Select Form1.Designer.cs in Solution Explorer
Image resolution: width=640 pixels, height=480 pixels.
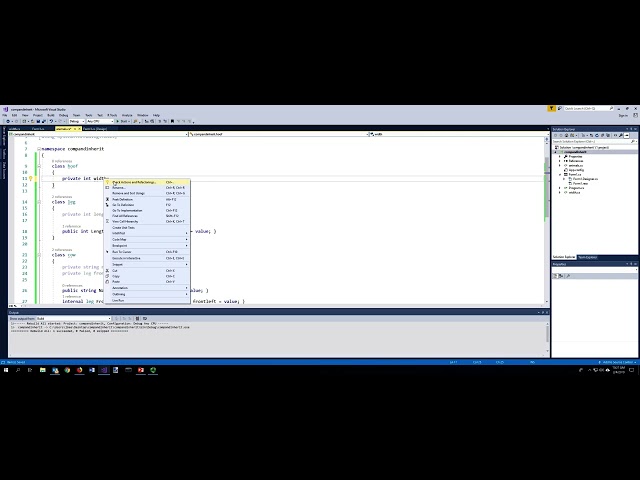point(585,179)
